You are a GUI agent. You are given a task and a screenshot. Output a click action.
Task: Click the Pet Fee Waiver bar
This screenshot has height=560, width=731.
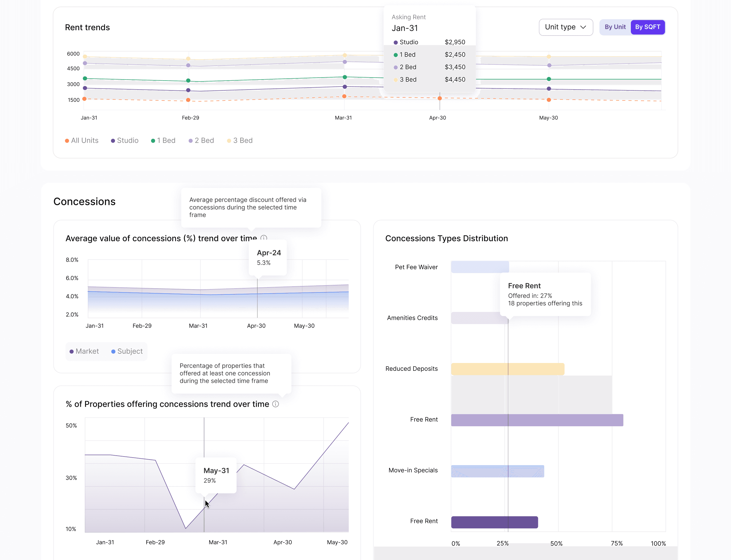coord(480,267)
